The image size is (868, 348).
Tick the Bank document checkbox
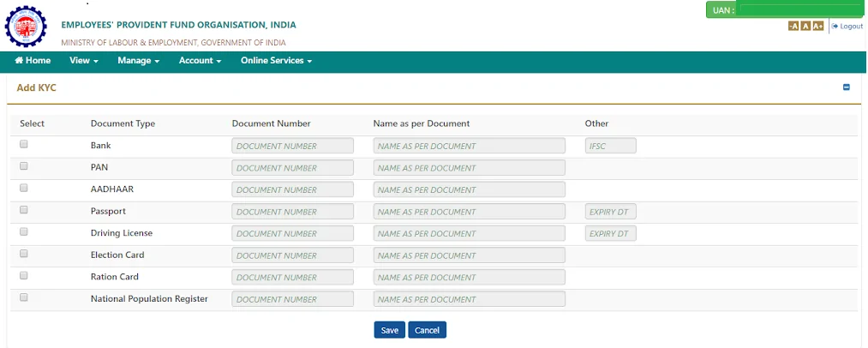pyautogui.click(x=24, y=144)
